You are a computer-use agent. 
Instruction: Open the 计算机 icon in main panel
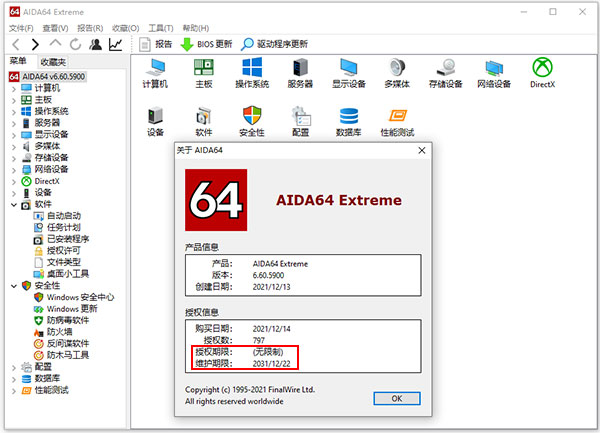[x=155, y=73]
